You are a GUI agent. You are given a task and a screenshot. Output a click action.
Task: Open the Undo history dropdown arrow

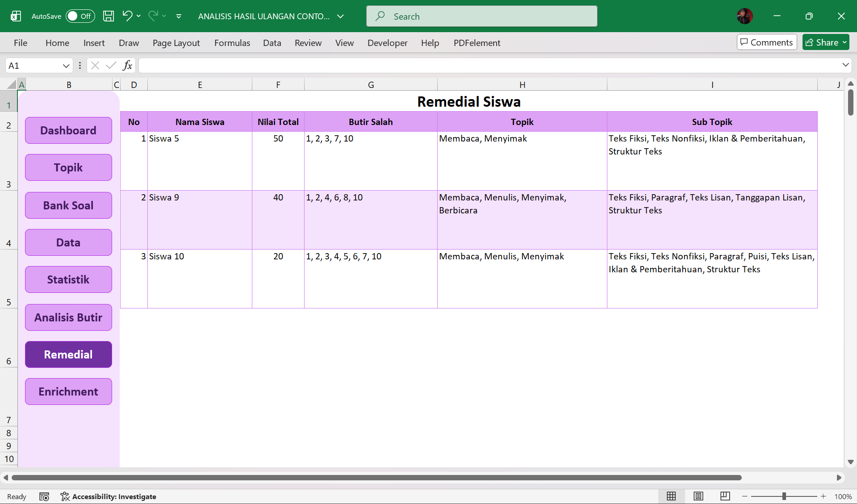[x=139, y=16]
